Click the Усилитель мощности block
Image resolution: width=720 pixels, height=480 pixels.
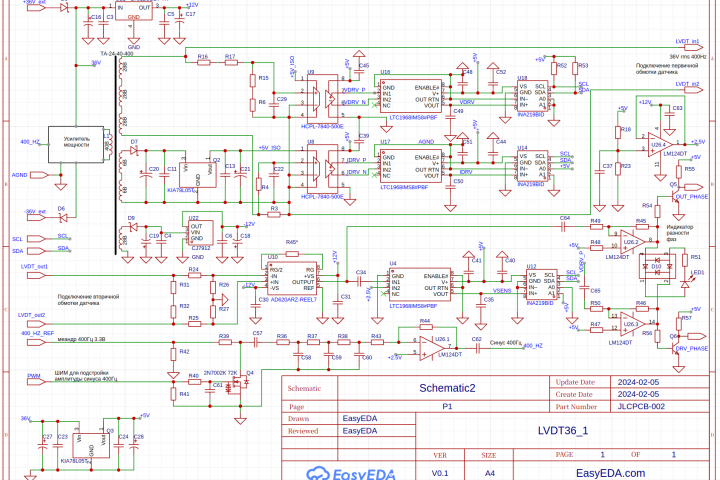click(76, 144)
